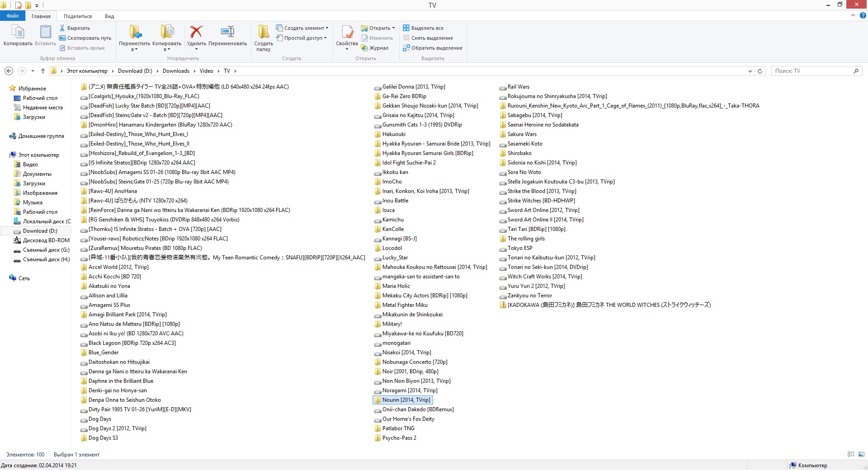Select the Dog Days S3 folder
Viewport: 868px width, 470px height.
pos(99,438)
